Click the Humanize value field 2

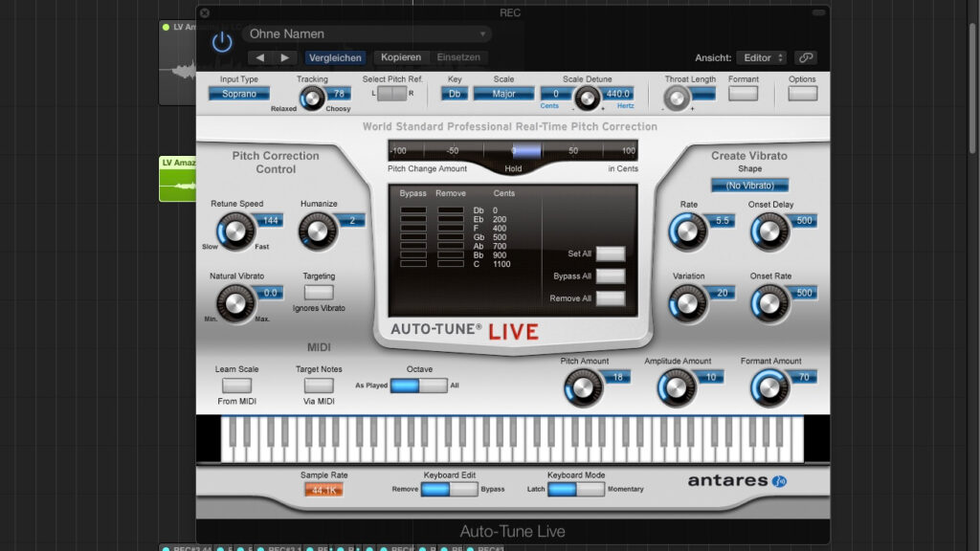click(x=352, y=221)
